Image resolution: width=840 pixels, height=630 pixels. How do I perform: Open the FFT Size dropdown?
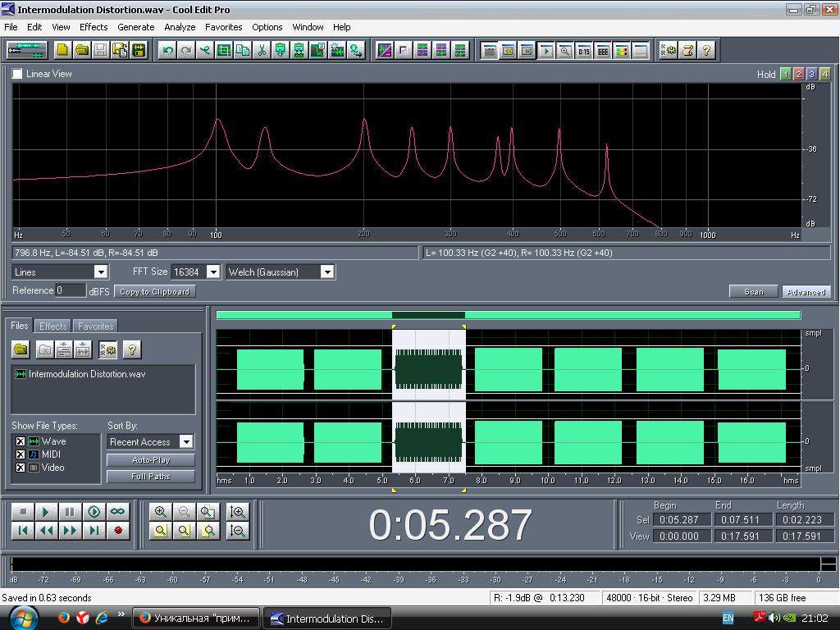[x=212, y=272]
